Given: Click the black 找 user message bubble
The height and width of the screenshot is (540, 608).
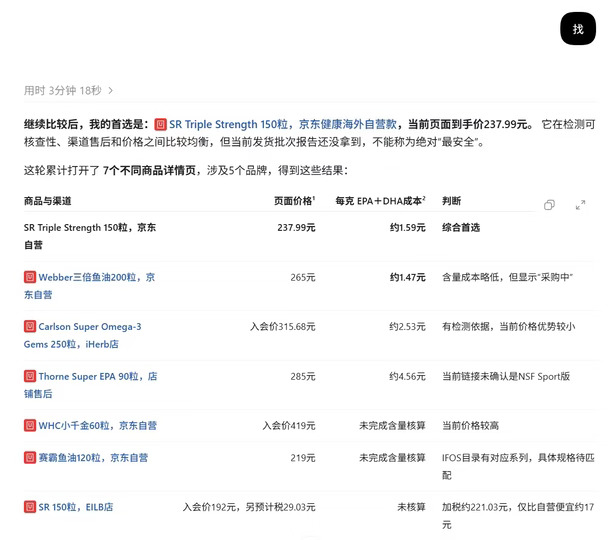Looking at the screenshot, I should [578, 29].
